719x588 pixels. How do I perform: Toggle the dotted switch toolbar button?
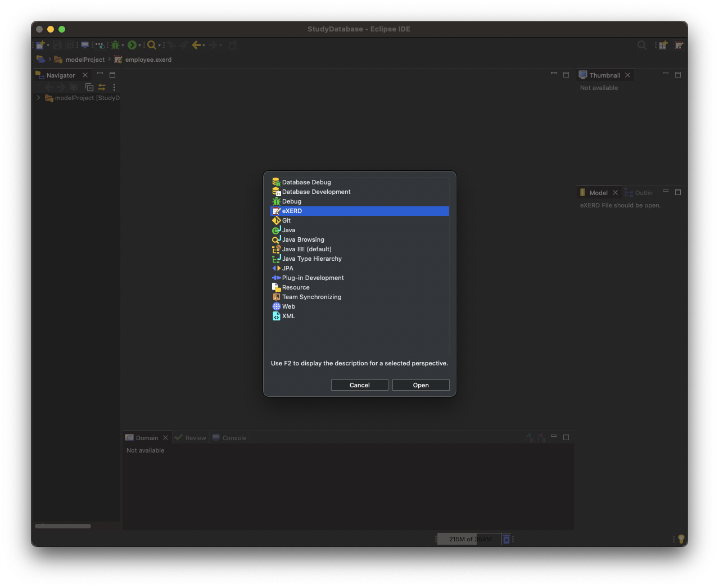[100, 45]
